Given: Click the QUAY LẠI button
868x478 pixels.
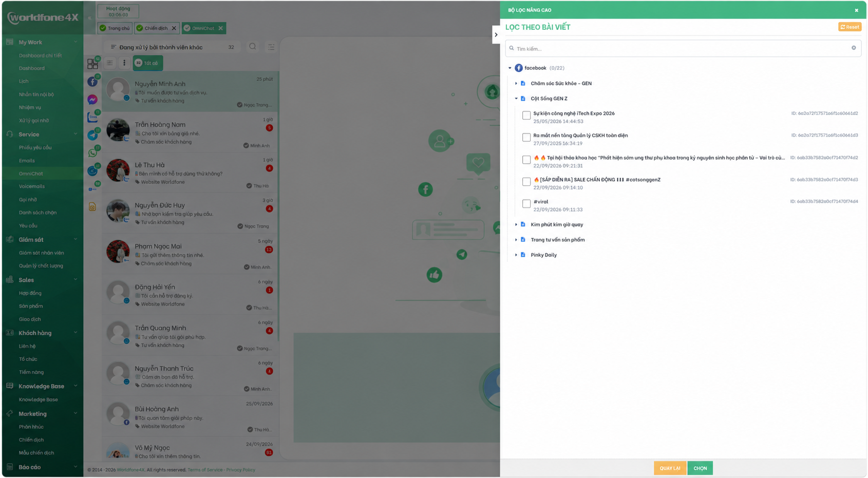Looking at the screenshot, I should pos(670,468).
